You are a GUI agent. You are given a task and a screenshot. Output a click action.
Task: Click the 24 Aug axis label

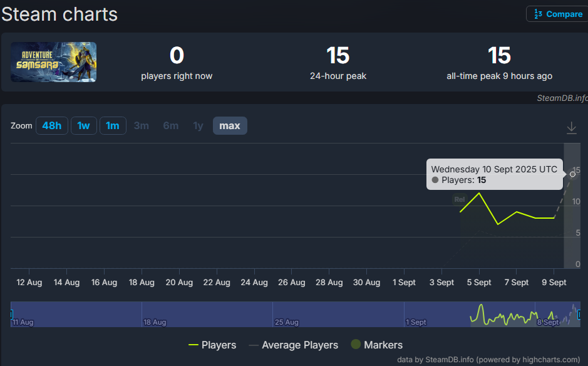click(254, 282)
